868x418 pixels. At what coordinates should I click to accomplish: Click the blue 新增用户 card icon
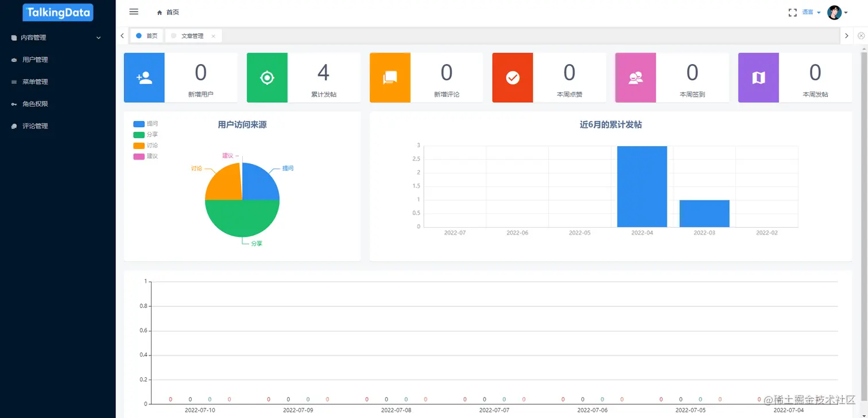coord(144,78)
